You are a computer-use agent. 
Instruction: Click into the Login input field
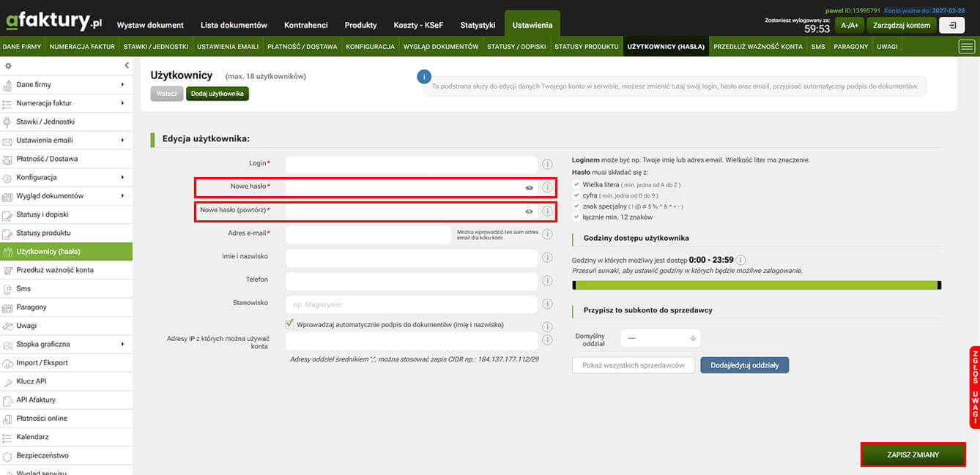click(412, 165)
